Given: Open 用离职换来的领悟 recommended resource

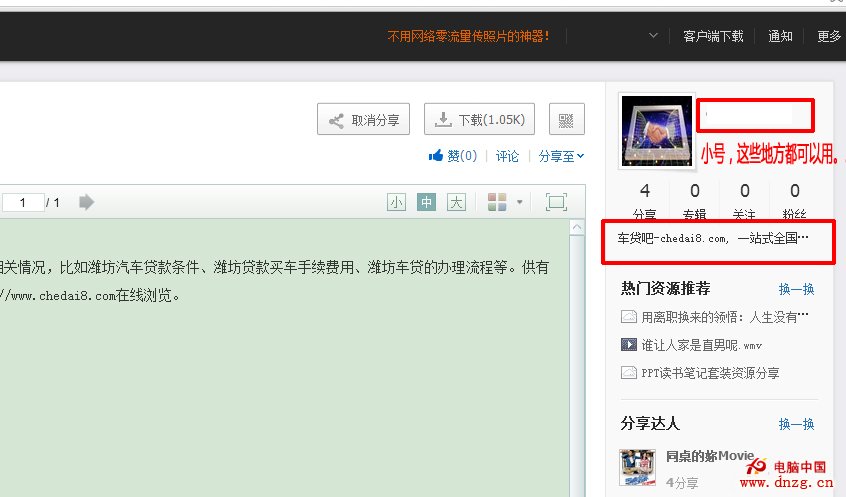Looking at the screenshot, I should click(x=725, y=317).
